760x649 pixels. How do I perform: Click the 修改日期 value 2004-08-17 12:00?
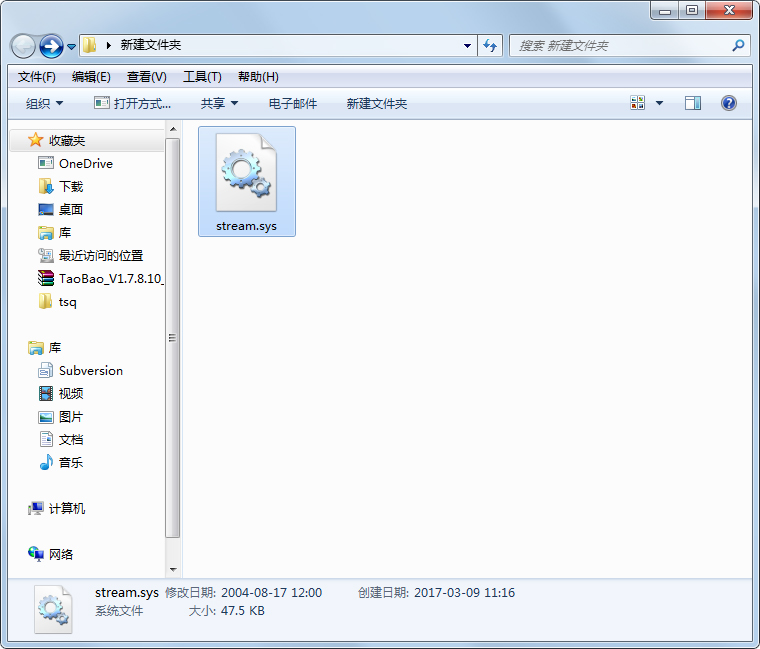pyautogui.click(x=271, y=593)
